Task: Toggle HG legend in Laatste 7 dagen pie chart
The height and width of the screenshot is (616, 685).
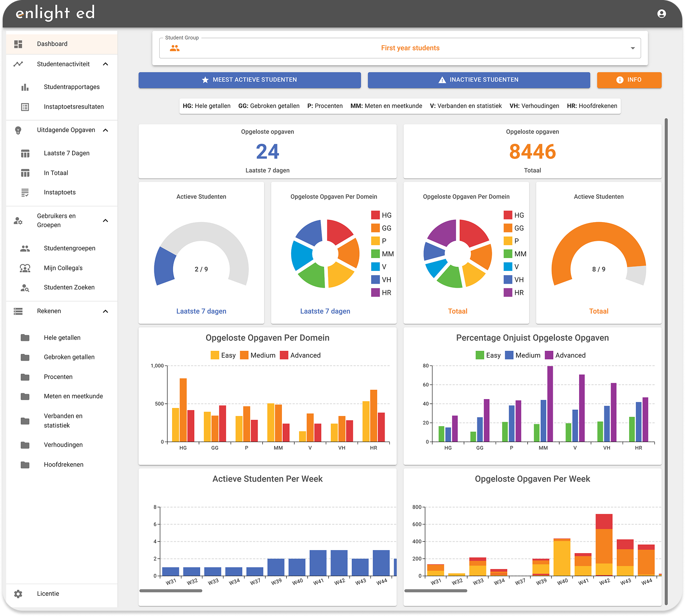Action: pos(381,215)
